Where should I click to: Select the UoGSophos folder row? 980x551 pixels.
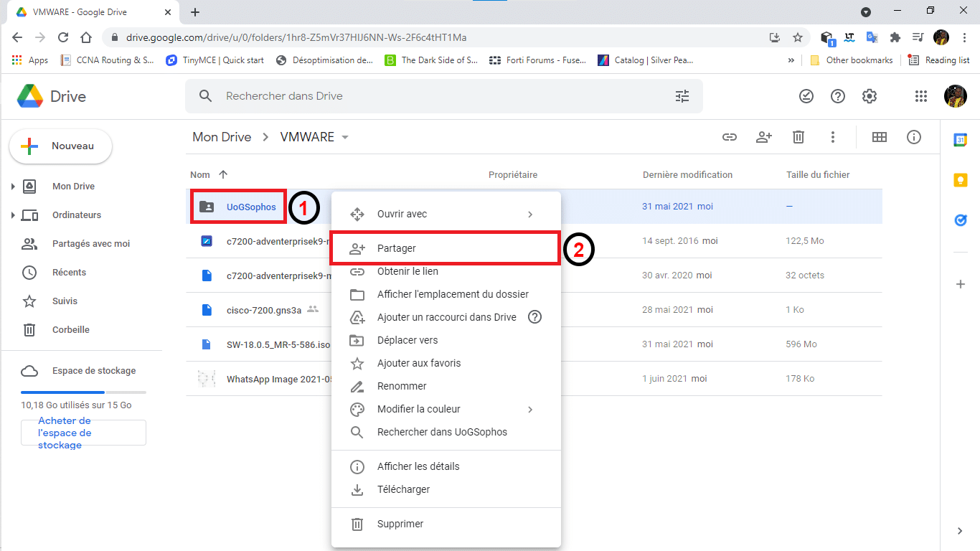tap(534, 207)
